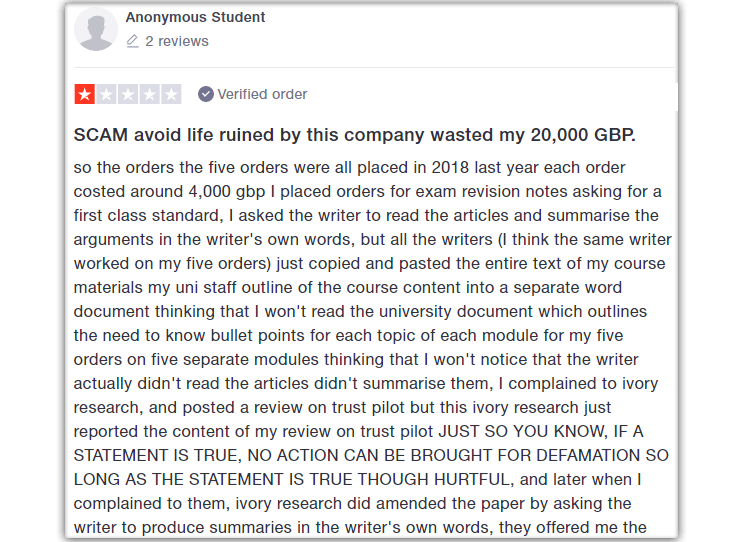730x542 pixels.
Task: Click the second grey rating star
Action: click(107, 95)
